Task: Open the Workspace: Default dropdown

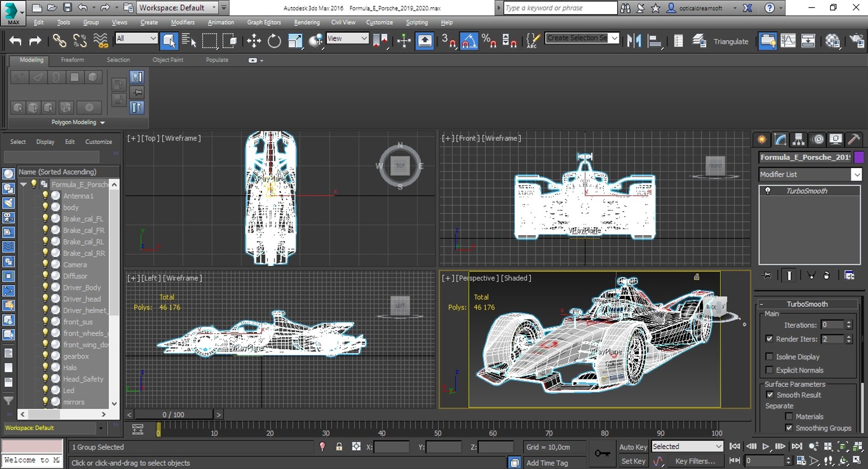Action: (177, 8)
